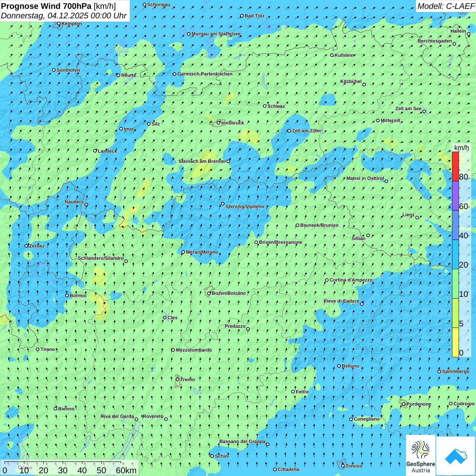Image resolution: width=476 pixels, height=476 pixels.
Task: Select the Bormio location marker
Action: tap(67, 295)
